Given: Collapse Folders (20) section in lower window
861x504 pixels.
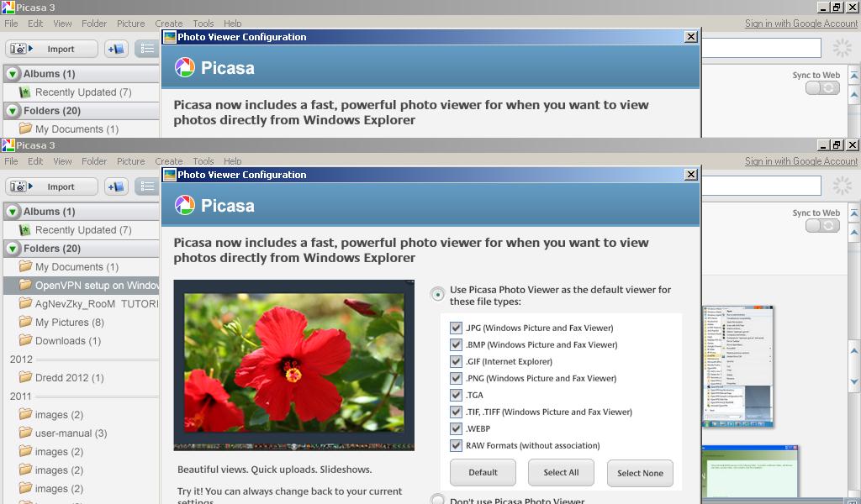Looking at the screenshot, I should [13, 249].
